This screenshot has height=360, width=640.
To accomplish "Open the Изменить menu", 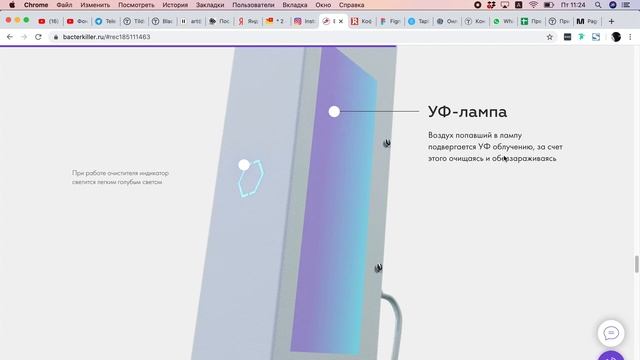I will click(x=95, y=5).
